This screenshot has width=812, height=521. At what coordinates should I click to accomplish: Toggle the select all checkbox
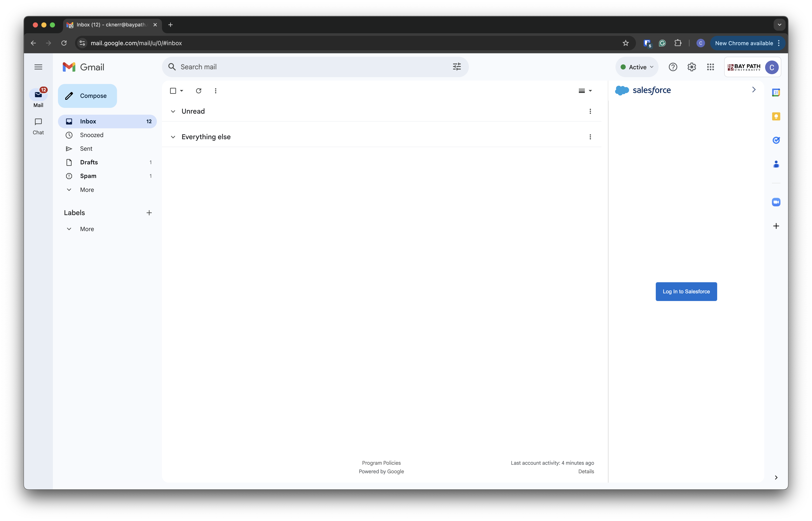click(x=173, y=91)
